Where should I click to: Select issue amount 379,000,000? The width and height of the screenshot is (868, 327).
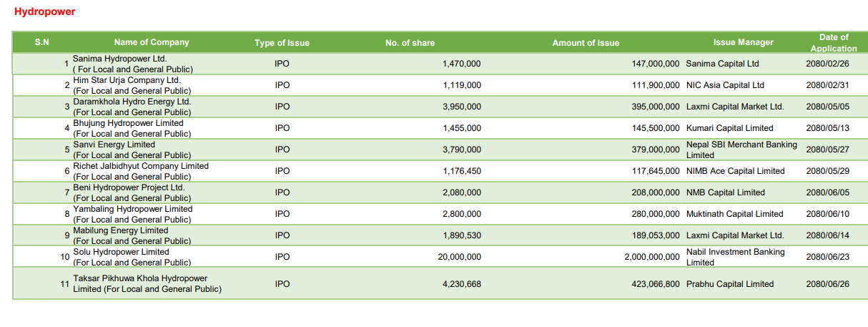pyautogui.click(x=656, y=150)
